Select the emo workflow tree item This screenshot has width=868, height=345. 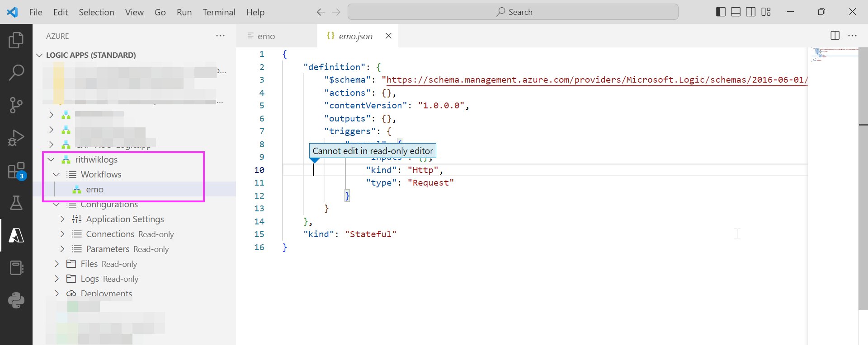[x=134, y=190]
